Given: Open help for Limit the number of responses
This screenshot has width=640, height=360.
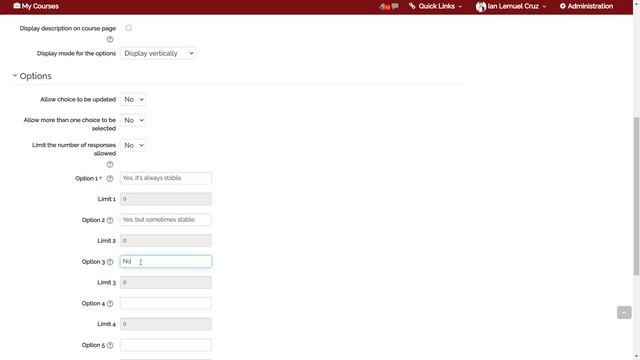Looking at the screenshot, I should click(x=110, y=164).
